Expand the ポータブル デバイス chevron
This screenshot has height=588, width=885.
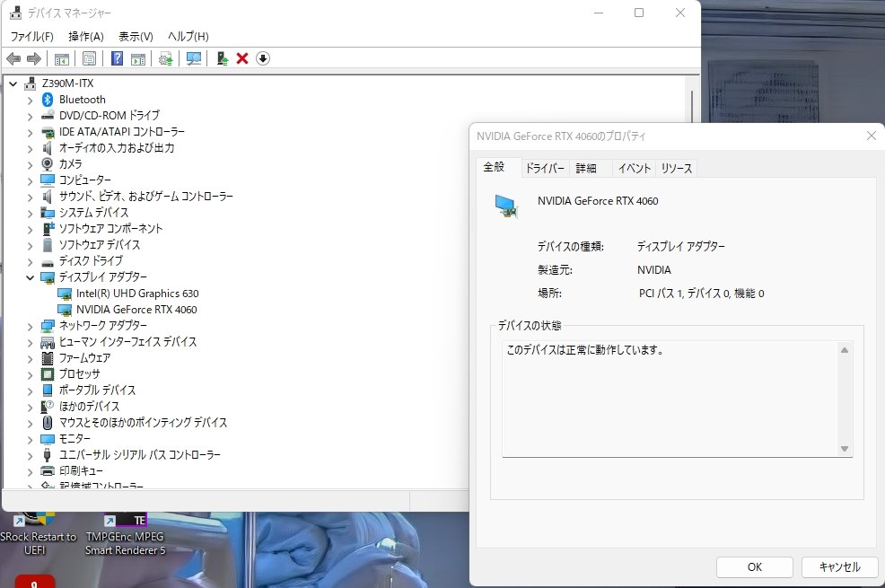[30, 391]
